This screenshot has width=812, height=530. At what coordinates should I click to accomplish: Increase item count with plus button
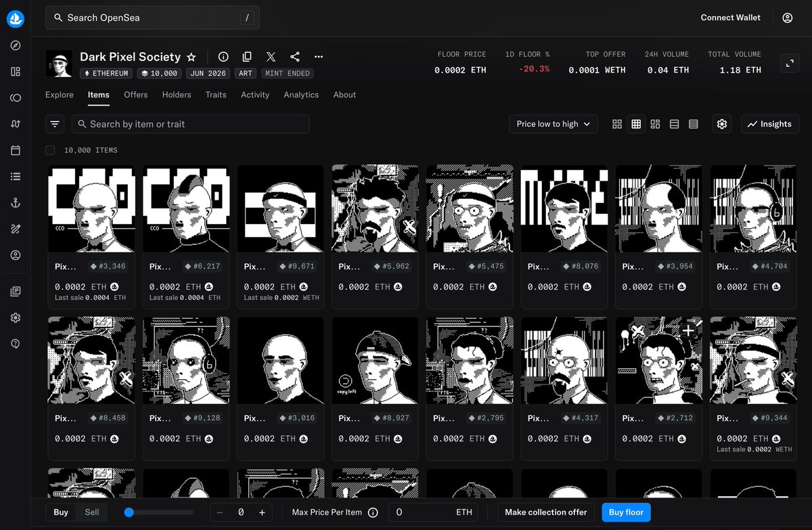pyautogui.click(x=263, y=512)
